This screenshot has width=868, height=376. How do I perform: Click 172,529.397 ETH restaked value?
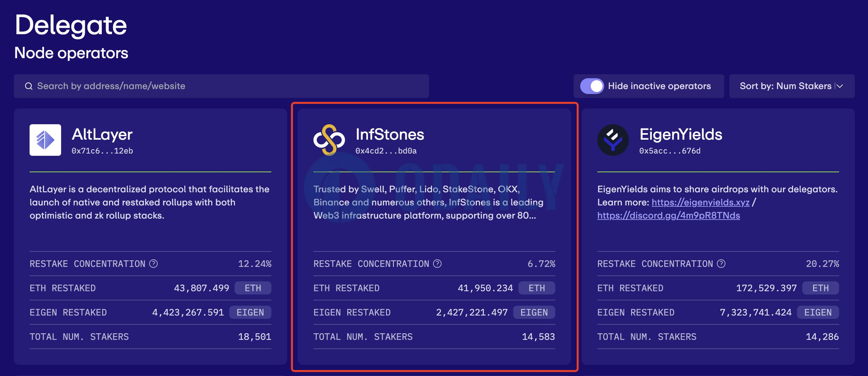click(x=766, y=288)
